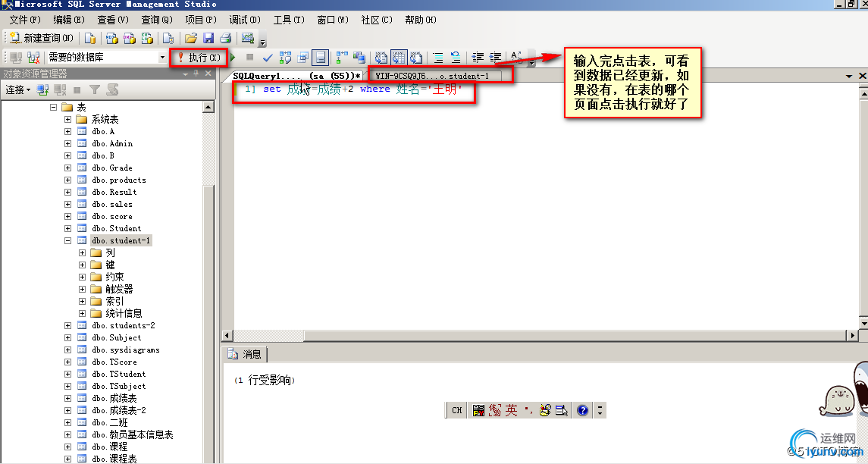This screenshot has height=464, width=868.
Task: Select the dbo.教员基本信息表 table
Action: 133,434
